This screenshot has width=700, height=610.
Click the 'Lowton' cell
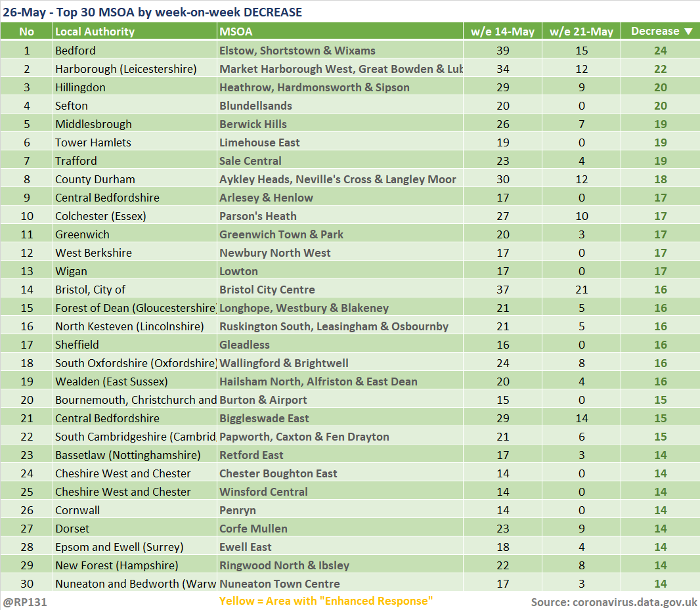click(x=340, y=271)
